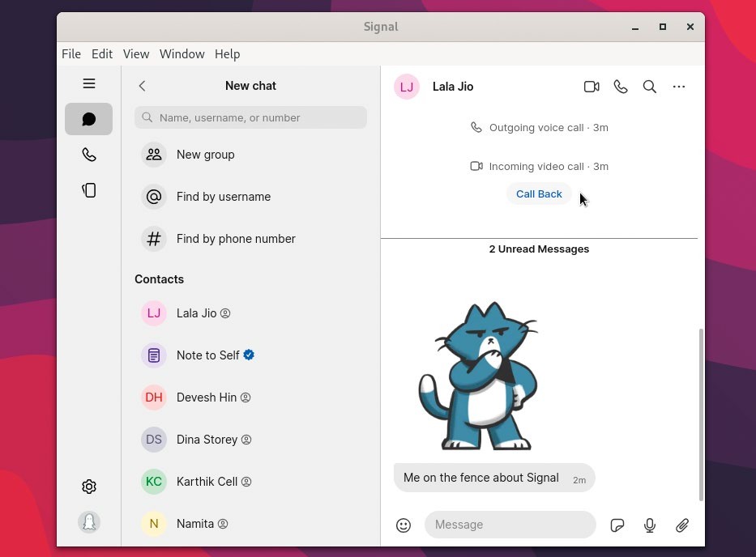The height and width of the screenshot is (557, 756).
Task: Click the KC avatar for Karthik Cell
Action: click(154, 482)
